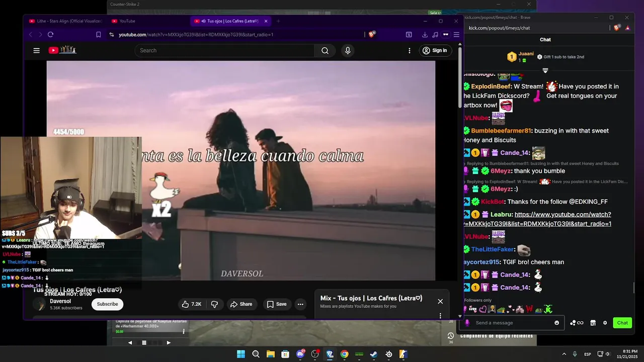Open Windows Start menu

[241, 354]
